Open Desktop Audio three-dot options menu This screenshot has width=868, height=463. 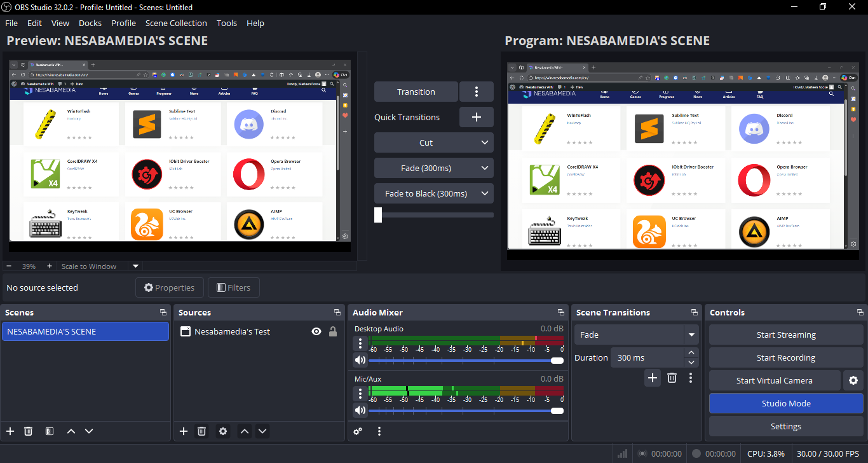[360, 343]
